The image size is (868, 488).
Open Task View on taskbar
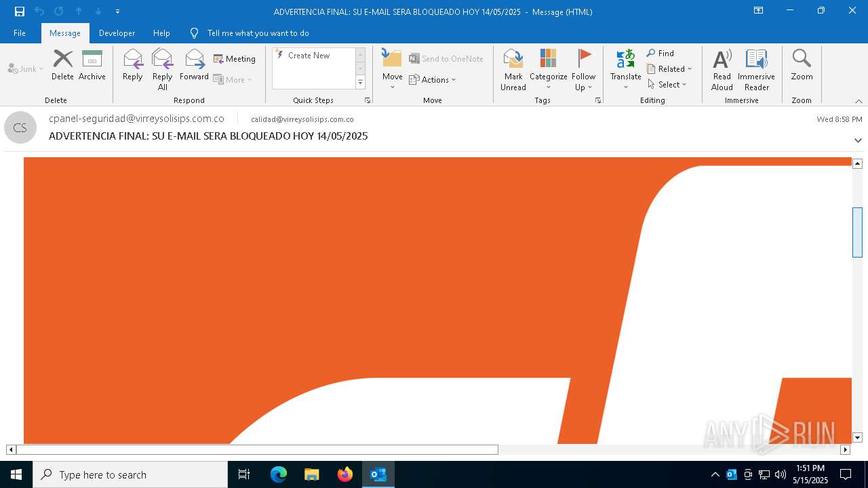pos(244,474)
